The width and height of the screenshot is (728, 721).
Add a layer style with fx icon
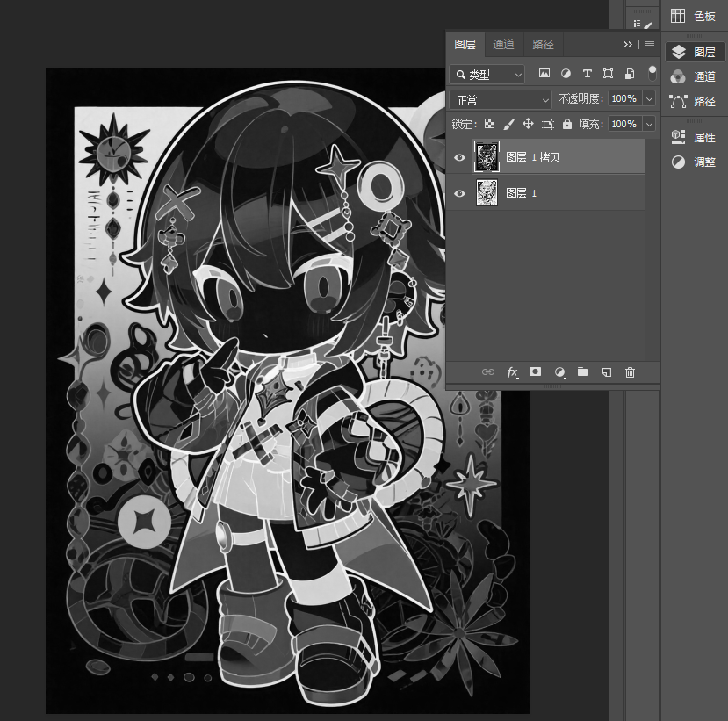512,372
